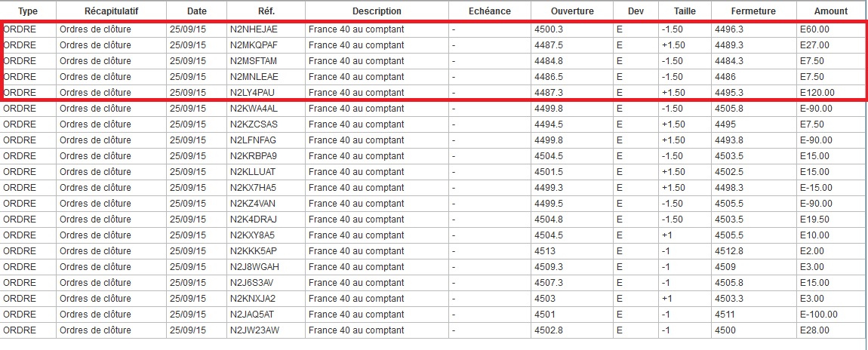
Task: Click the Type column header
Action: pyautogui.click(x=28, y=11)
